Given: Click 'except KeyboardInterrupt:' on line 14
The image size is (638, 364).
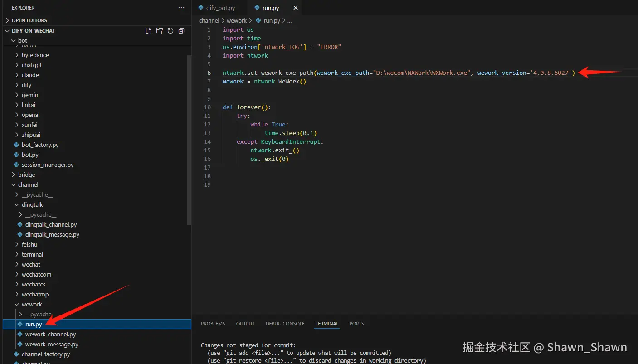Looking at the screenshot, I should 280,141.
